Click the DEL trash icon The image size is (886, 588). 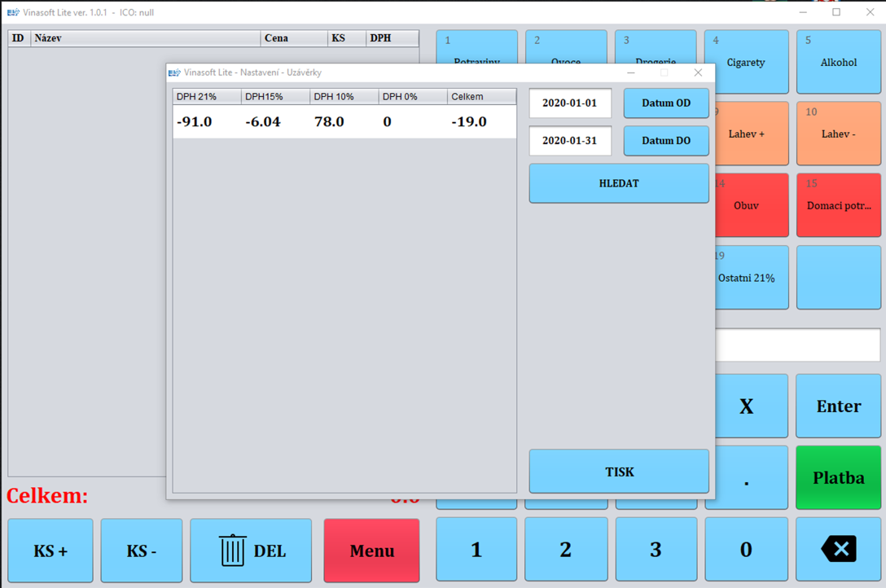pyautogui.click(x=230, y=550)
